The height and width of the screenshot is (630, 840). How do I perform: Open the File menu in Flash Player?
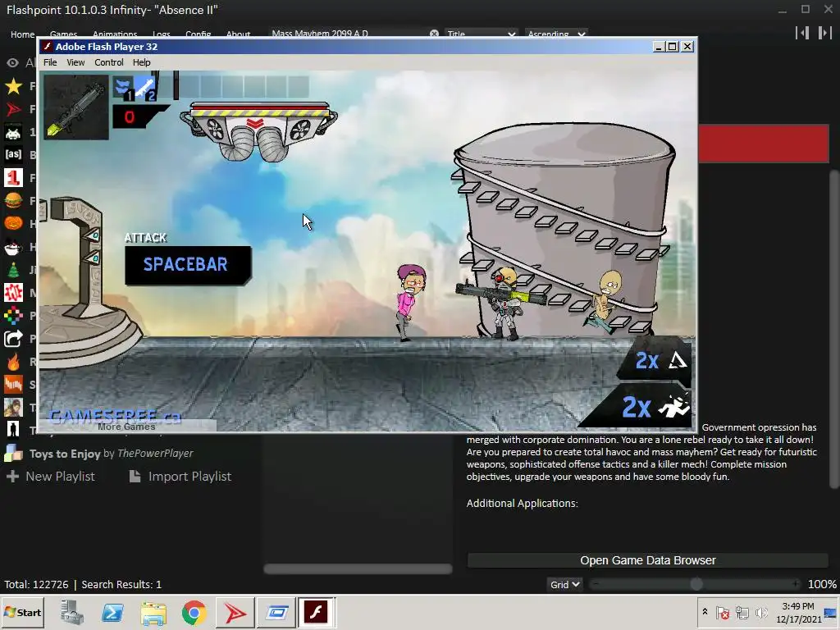coord(50,62)
